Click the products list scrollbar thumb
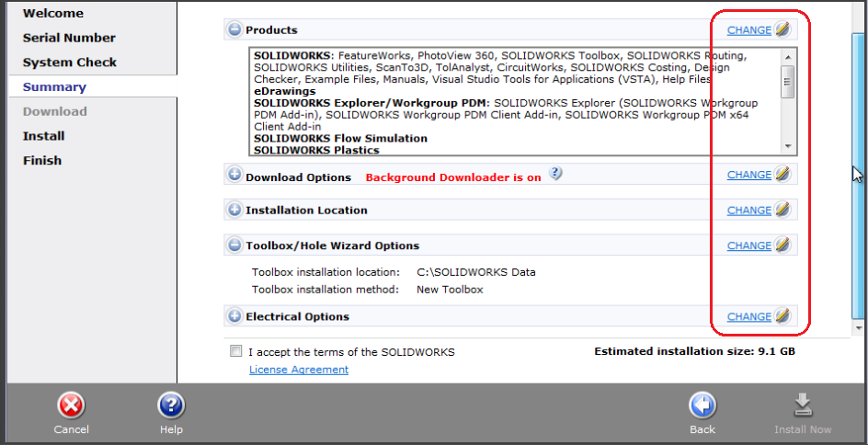The width and height of the screenshot is (868, 445). (x=788, y=81)
